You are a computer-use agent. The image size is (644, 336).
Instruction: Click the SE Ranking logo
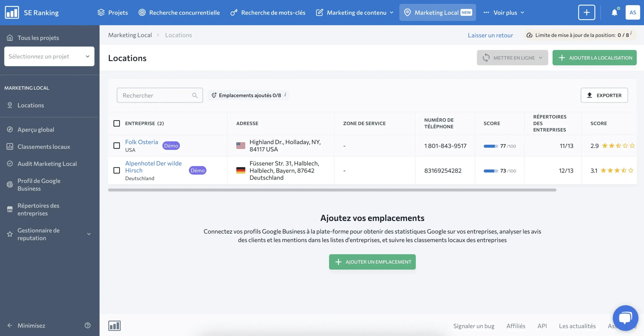point(12,12)
